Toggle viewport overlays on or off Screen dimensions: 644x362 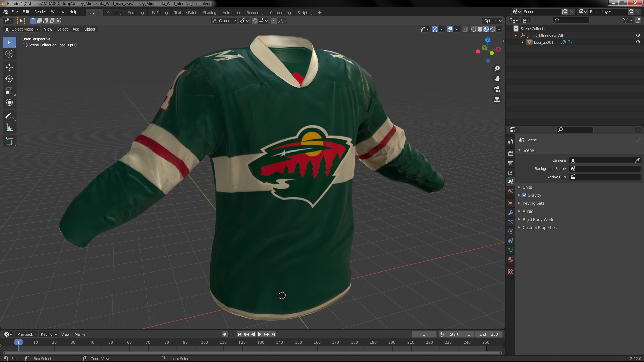point(450,29)
